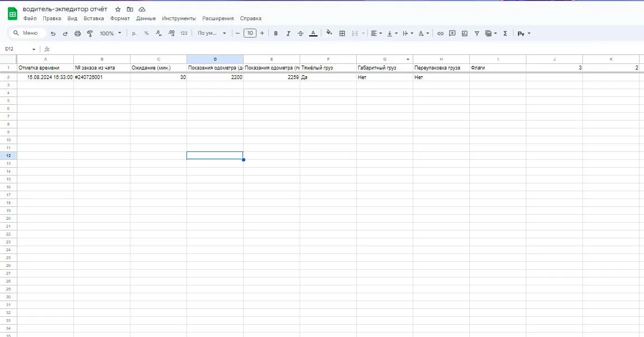Star this document
The width and height of the screenshot is (644, 337).
point(118,10)
